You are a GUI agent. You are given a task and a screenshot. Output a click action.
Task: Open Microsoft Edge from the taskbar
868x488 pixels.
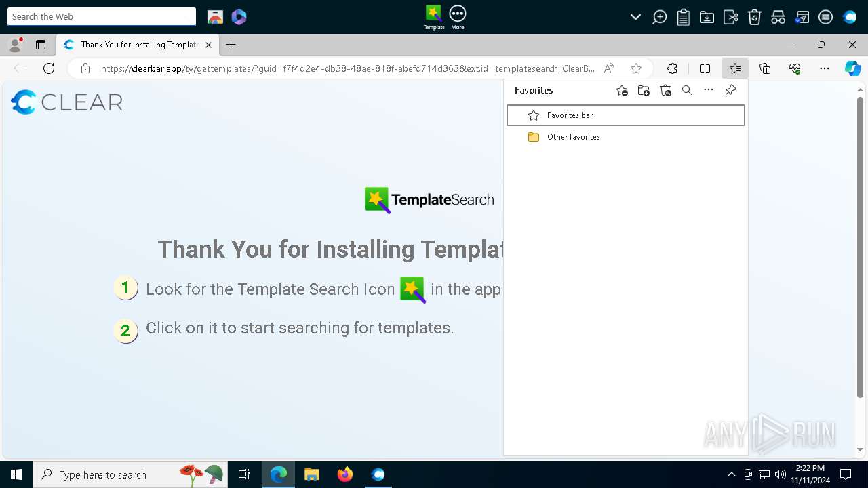point(279,474)
